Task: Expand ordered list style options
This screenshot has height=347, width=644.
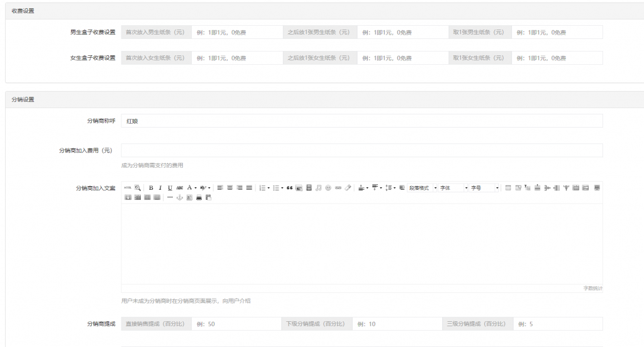Action: click(x=269, y=188)
